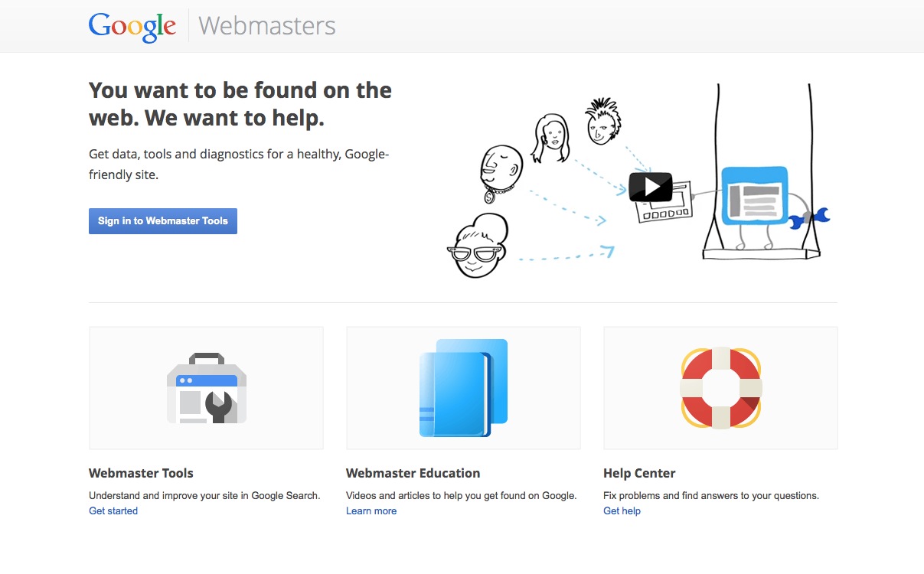Open the Webmasters header title
This screenshot has height=574, width=924.
[x=266, y=25]
